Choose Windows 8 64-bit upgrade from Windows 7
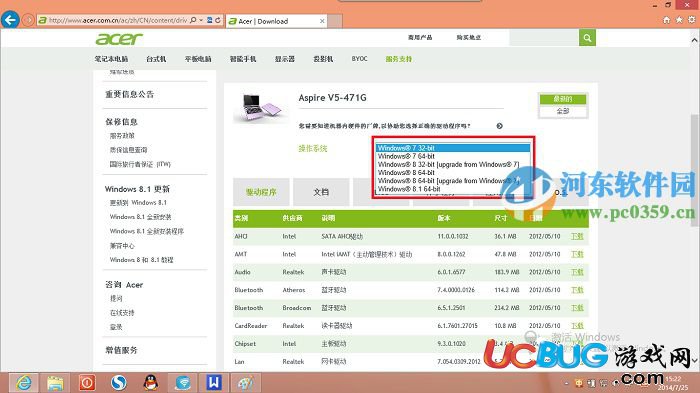This screenshot has height=393, width=700. (x=453, y=180)
